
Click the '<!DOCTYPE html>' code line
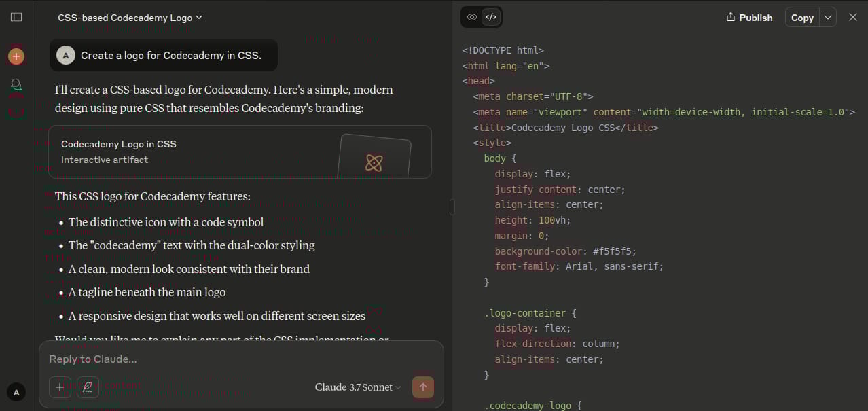click(503, 50)
